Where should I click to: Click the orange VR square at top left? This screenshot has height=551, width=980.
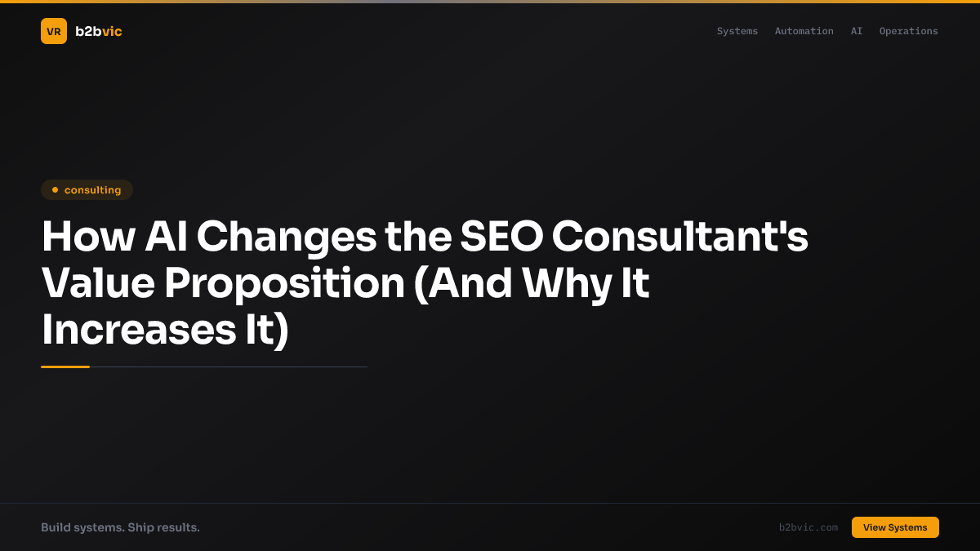pos(54,31)
